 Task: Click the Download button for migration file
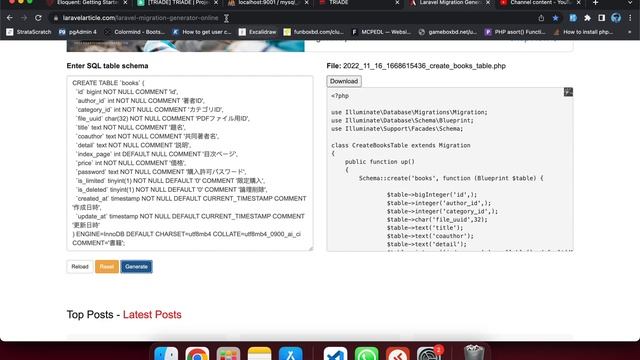pyautogui.click(x=344, y=81)
